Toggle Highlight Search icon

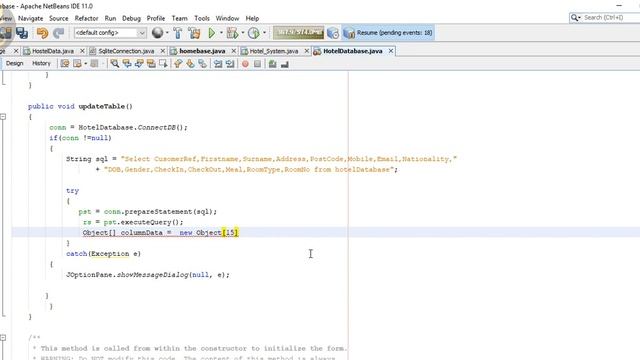pos(151,64)
